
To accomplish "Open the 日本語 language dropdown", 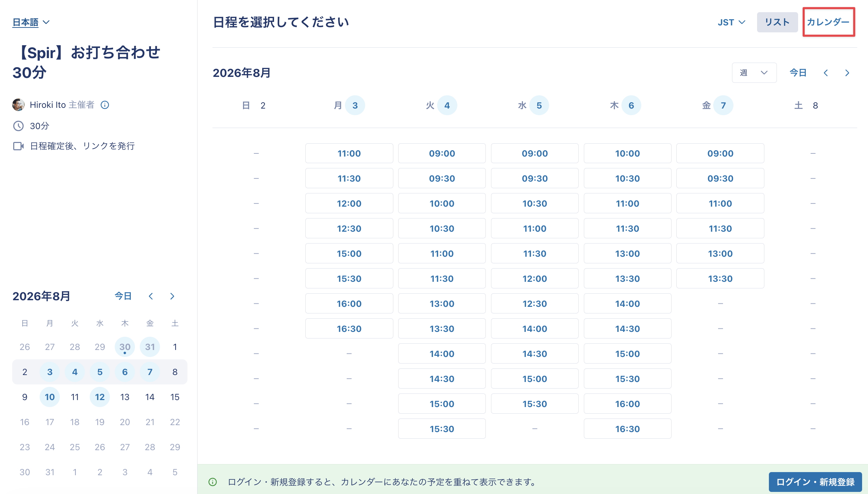I will [x=31, y=22].
